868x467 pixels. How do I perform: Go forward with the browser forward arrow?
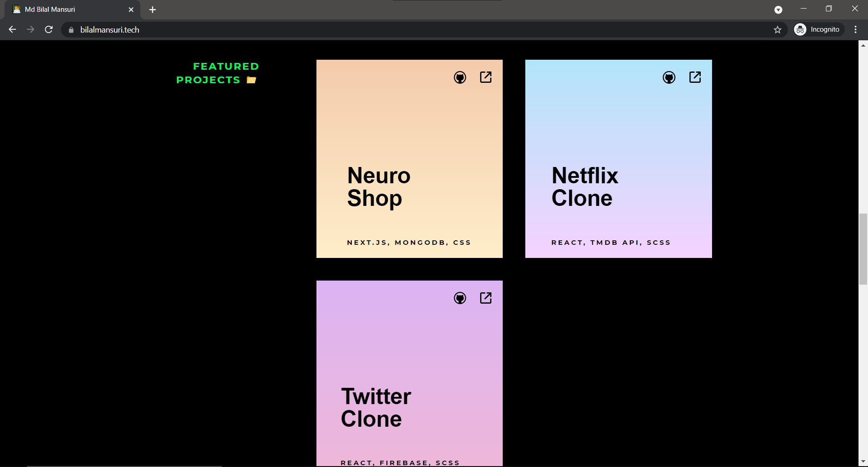pyautogui.click(x=30, y=29)
